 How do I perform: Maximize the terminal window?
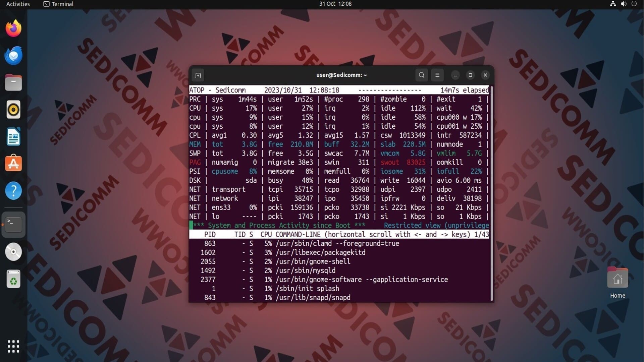[x=470, y=75]
